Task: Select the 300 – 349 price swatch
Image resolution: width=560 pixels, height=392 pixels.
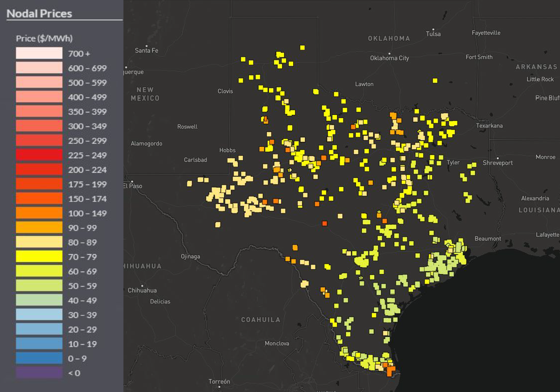Action: (x=39, y=126)
